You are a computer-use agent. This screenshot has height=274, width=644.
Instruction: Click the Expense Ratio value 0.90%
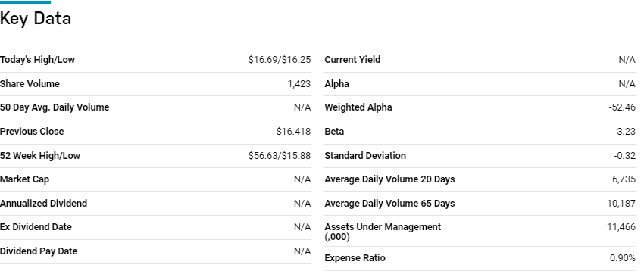pos(623,258)
